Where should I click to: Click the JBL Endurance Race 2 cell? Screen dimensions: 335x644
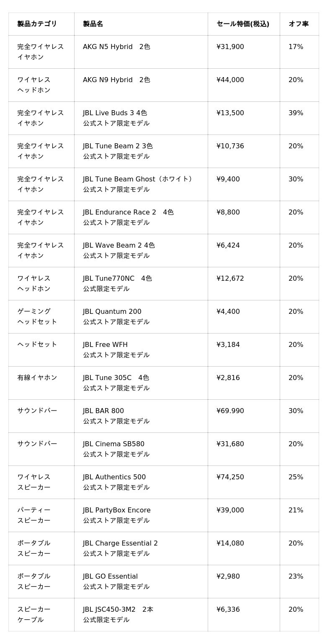click(128, 212)
